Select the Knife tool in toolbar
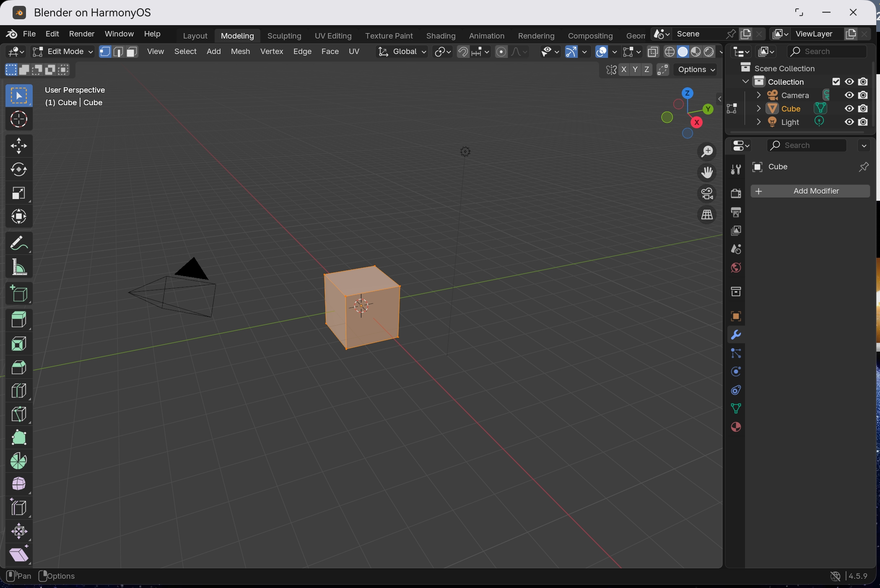Screen dimensions: 880x588 19,414
